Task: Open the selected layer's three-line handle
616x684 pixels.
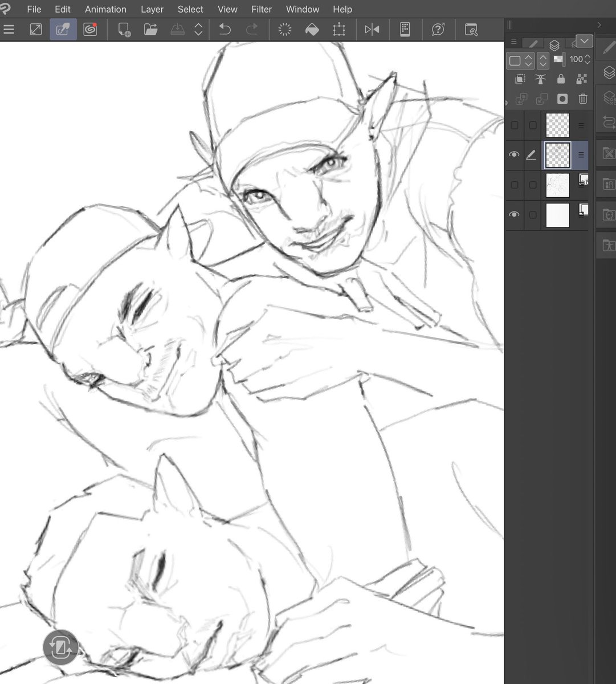Action: (581, 155)
